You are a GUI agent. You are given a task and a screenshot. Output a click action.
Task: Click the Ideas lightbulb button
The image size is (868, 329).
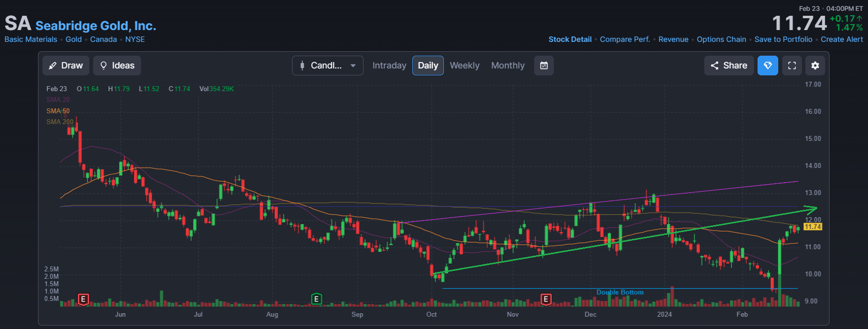point(117,66)
